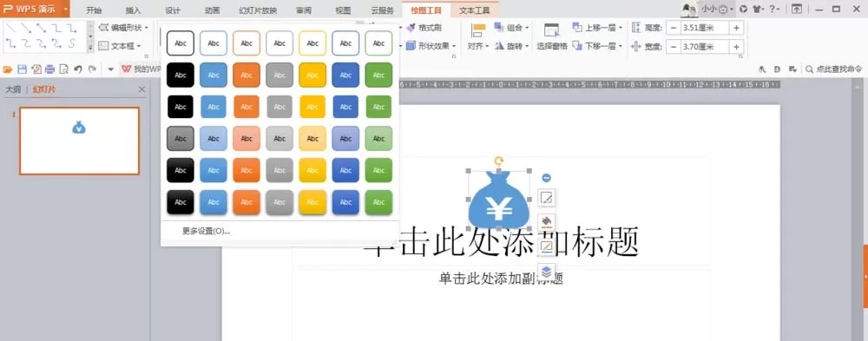Image resolution: width=868 pixels, height=341 pixels.
Task: Click the rotation handle above the money bag
Action: (x=499, y=161)
